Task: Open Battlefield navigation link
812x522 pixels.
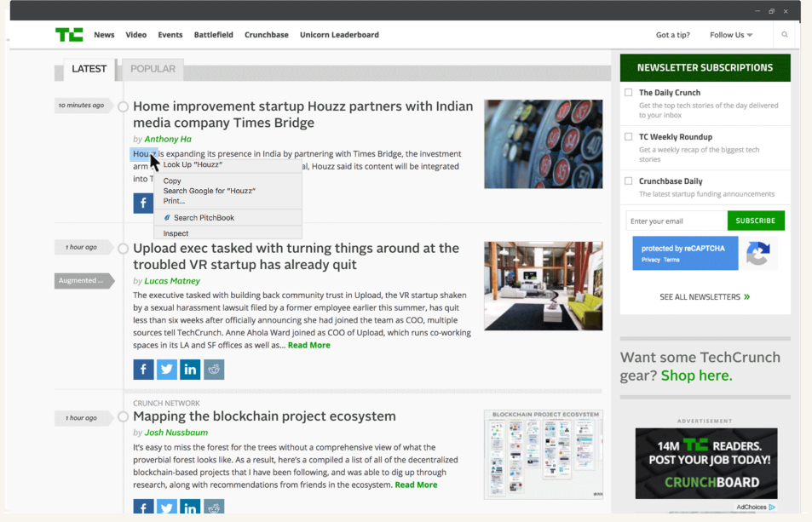Action: [213, 35]
